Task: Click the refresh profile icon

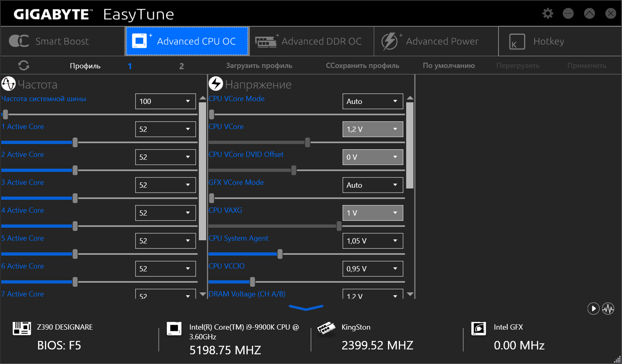Action: (x=24, y=66)
